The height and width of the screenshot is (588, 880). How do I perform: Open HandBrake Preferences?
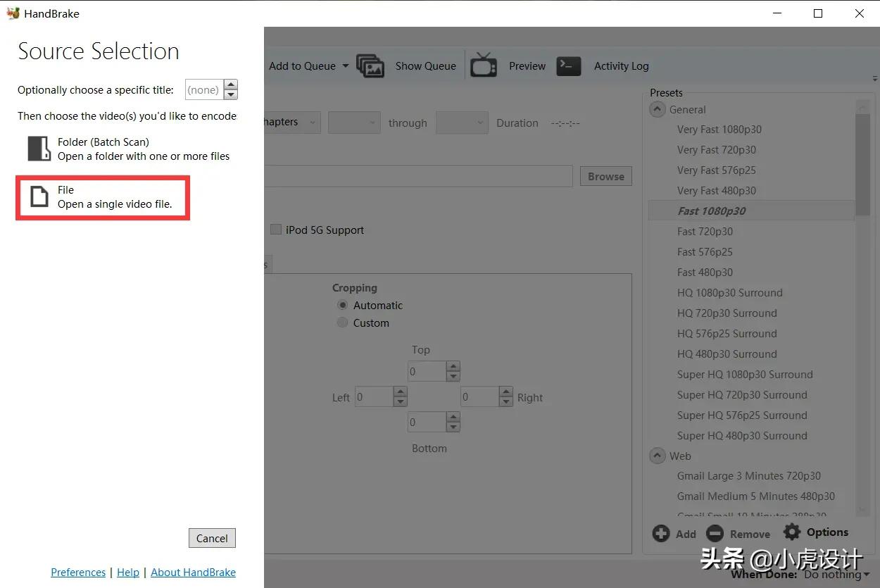pyautogui.click(x=78, y=572)
